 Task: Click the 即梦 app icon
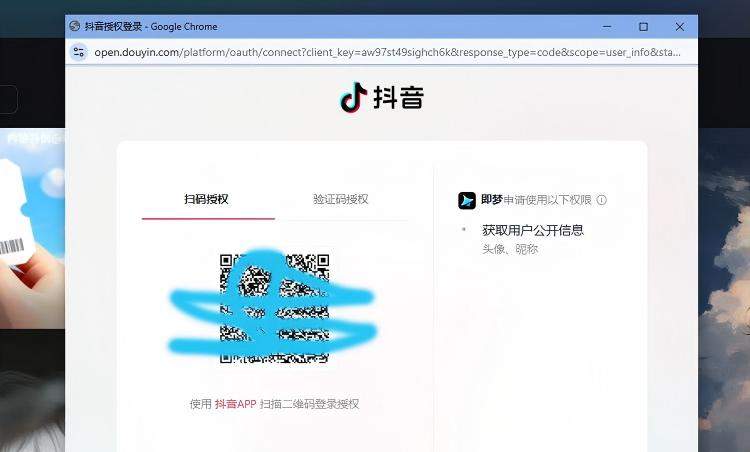pyautogui.click(x=467, y=200)
